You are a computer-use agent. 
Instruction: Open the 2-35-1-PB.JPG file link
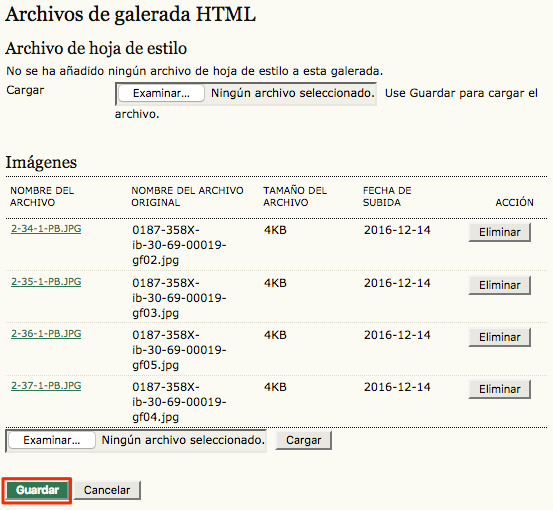pos(46,281)
